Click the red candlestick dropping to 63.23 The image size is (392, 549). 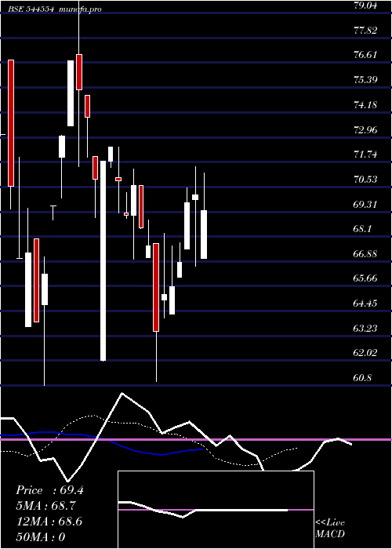coord(156,288)
